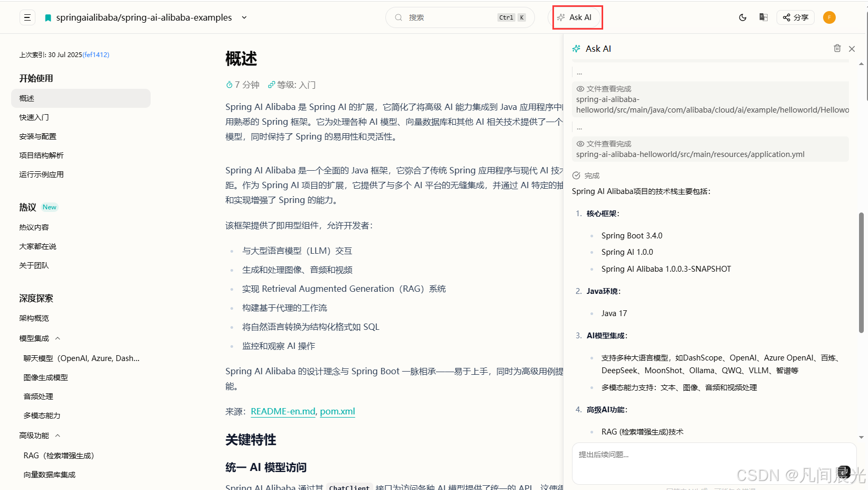Viewport: 868px width, 490px height.
Task: Expand the application.yml 文件查看完成 entry
Action: point(710,149)
